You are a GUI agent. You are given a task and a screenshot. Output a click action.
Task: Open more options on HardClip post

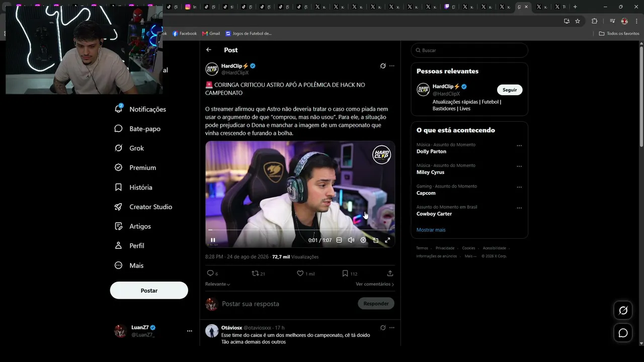pos(392,66)
